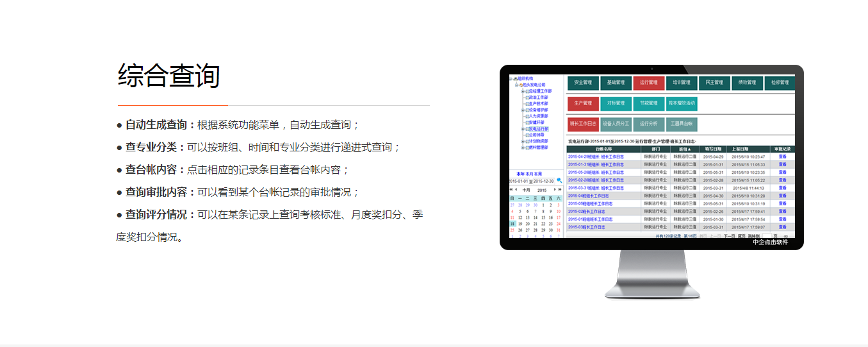
Task: Go to previous month in calendar
Action: pos(516,189)
